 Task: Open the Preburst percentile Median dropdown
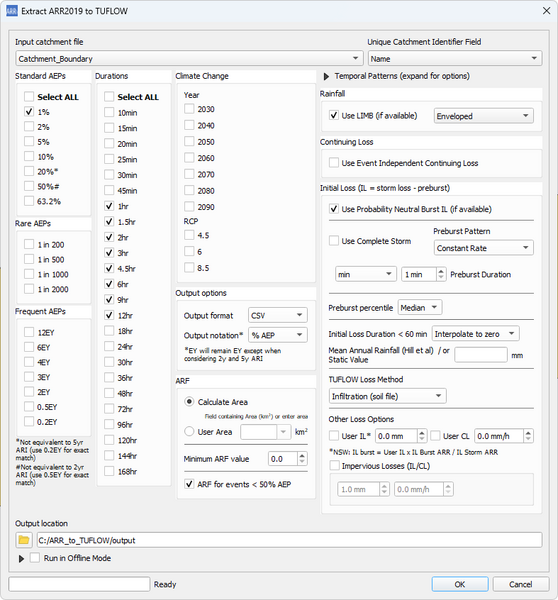[420, 307]
